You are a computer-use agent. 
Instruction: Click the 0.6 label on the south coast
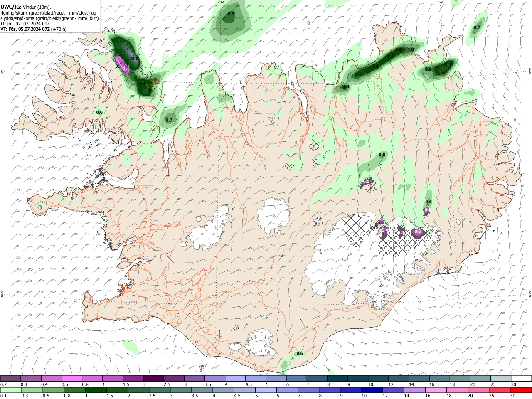coord(300,353)
